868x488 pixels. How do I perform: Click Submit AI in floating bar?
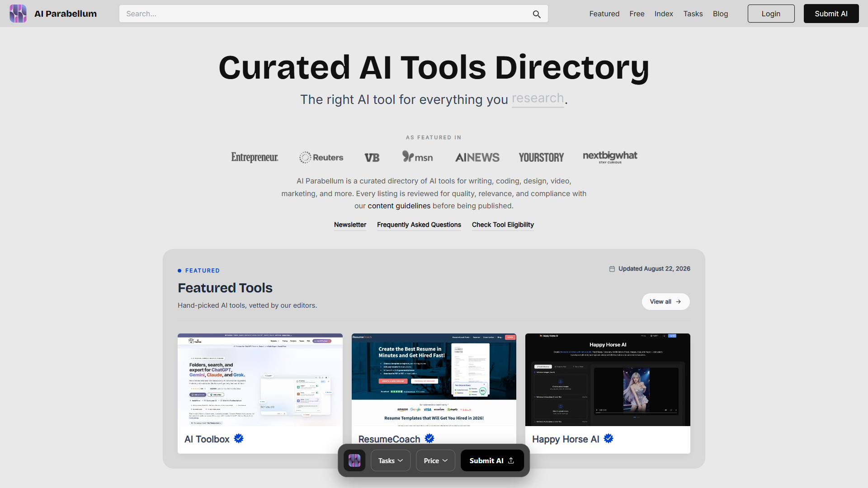(492, 460)
